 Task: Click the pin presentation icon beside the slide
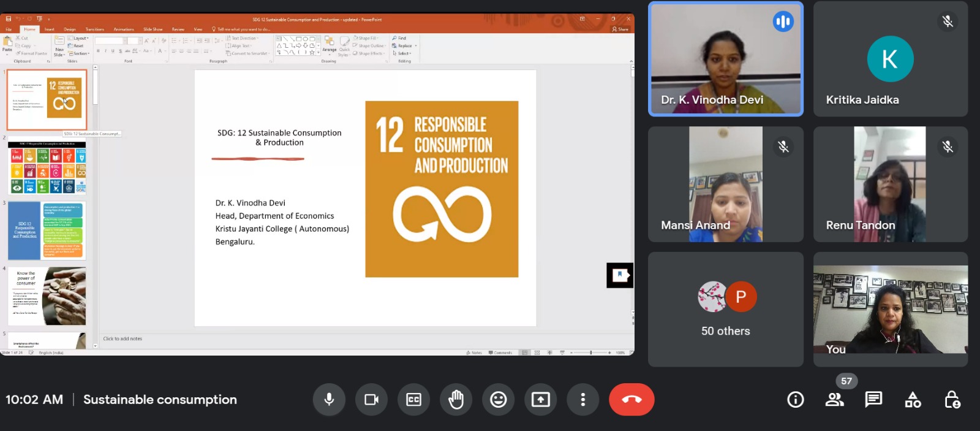(x=620, y=275)
